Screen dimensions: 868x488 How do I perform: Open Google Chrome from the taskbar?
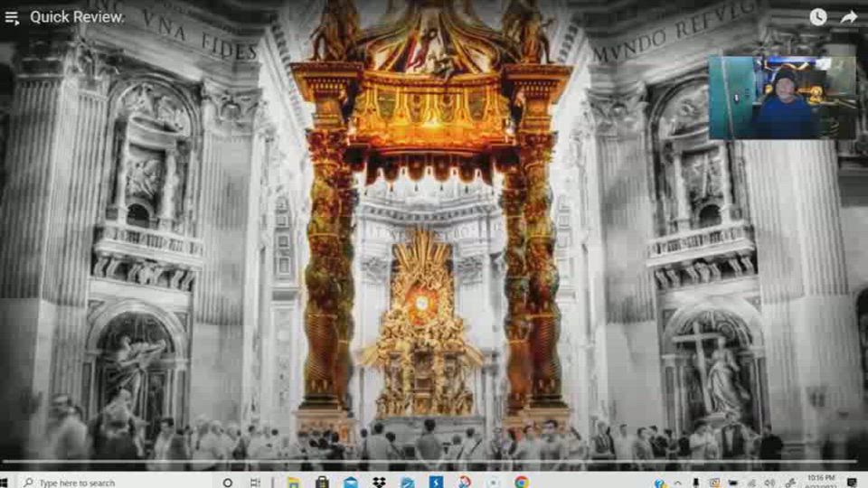pyautogui.click(x=521, y=482)
